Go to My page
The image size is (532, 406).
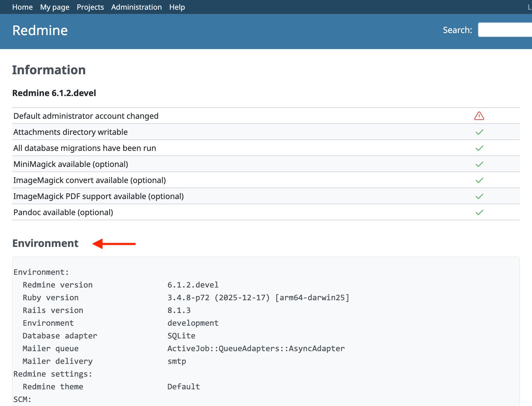tap(55, 7)
